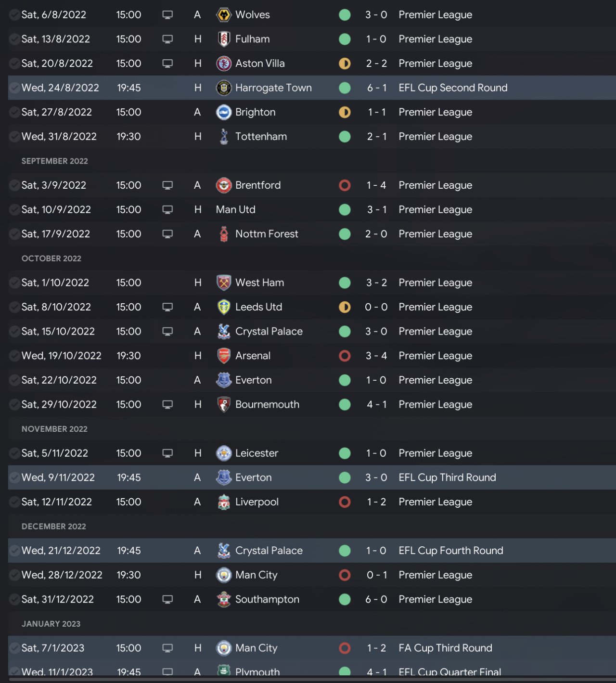Click the Harrogate Town badge icon
The width and height of the screenshot is (616, 683).
click(x=224, y=88)
